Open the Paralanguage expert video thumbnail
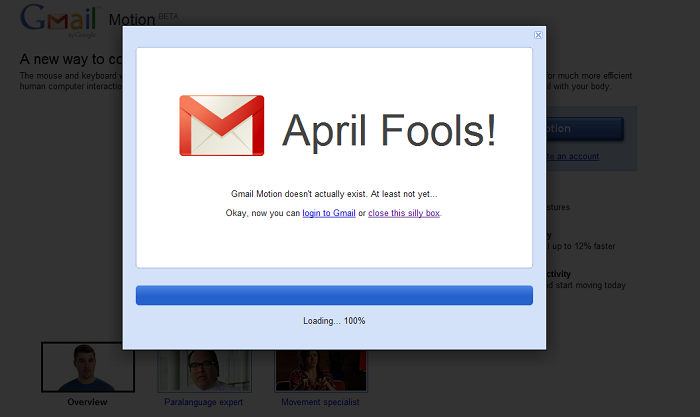700x417 pixels. (204, 371)
